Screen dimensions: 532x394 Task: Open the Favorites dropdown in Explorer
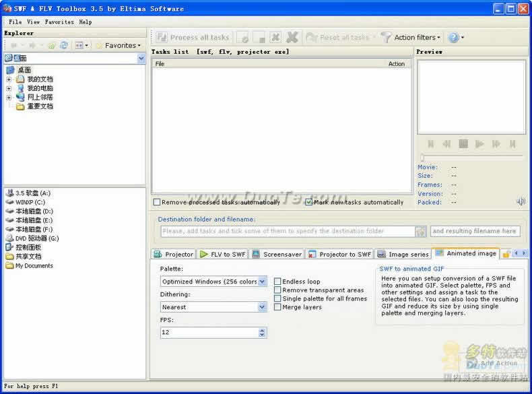(x=119, y=46)
